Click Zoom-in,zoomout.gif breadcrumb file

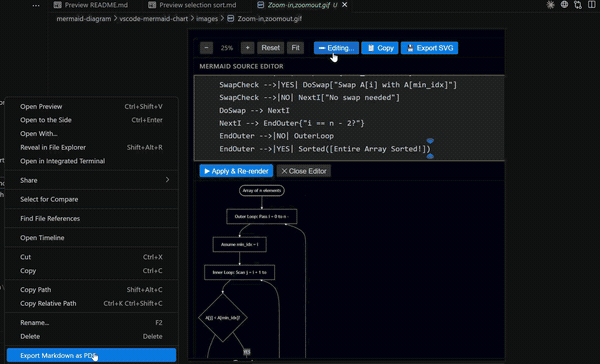pyautogui.click(x=269, y=18)
